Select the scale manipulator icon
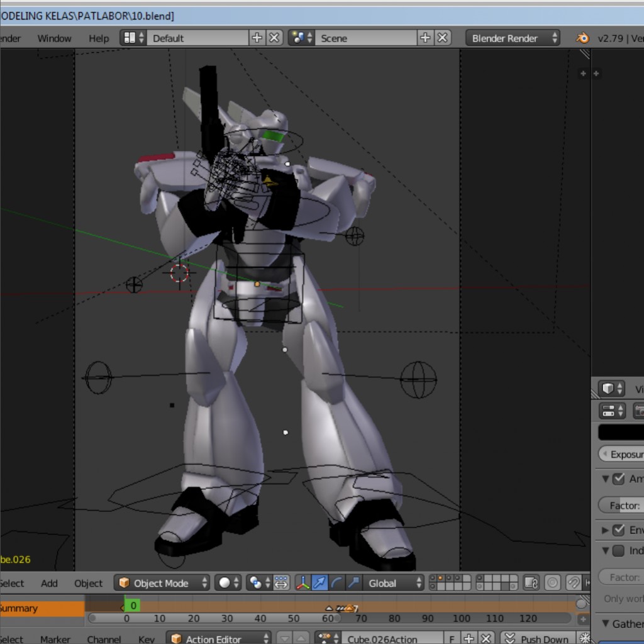Screen dimensions: 644x644 tap(353, 583)
